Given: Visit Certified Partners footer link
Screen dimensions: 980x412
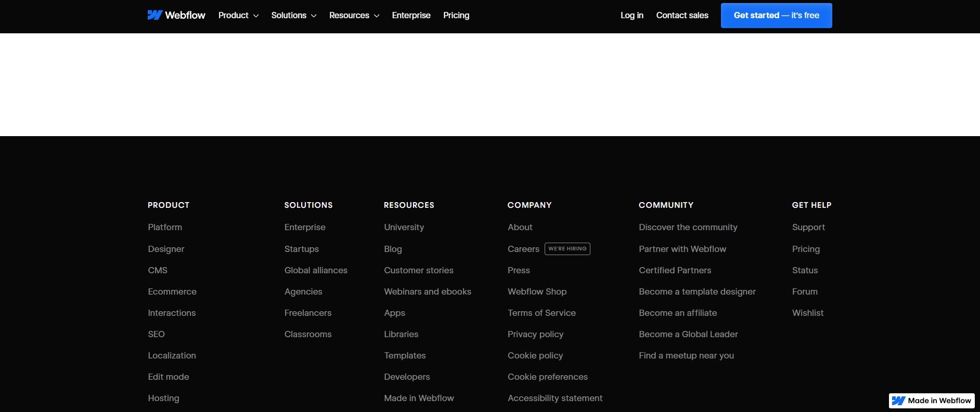Looking at the screenshot, I should pos(675,270).
